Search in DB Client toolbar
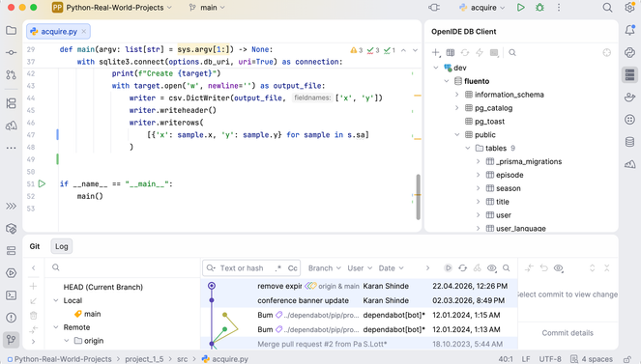The height and width of the screenshot is (364, 641). point(512,53)
